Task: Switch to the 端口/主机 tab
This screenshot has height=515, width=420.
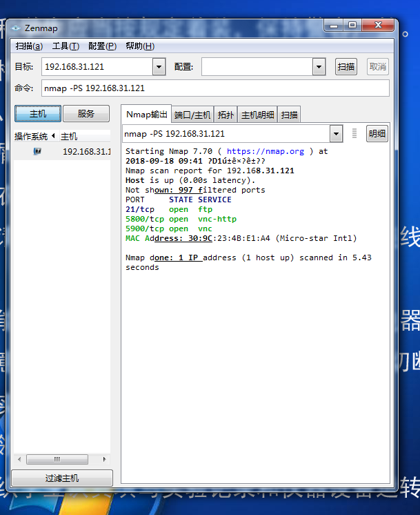Action: [192, 115]
